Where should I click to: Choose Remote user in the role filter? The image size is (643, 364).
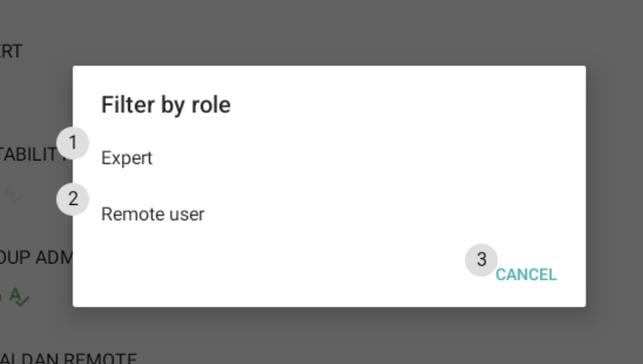[x=153, y=214]
